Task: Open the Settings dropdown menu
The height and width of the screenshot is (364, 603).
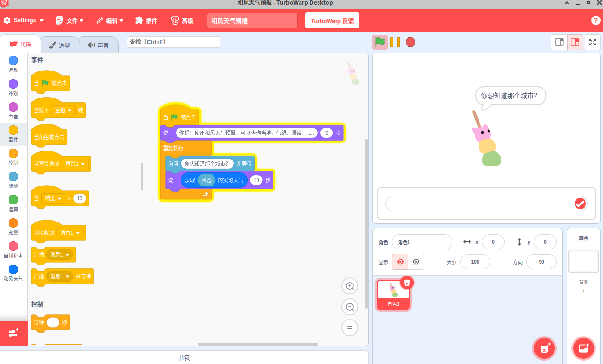Action: 24,21
